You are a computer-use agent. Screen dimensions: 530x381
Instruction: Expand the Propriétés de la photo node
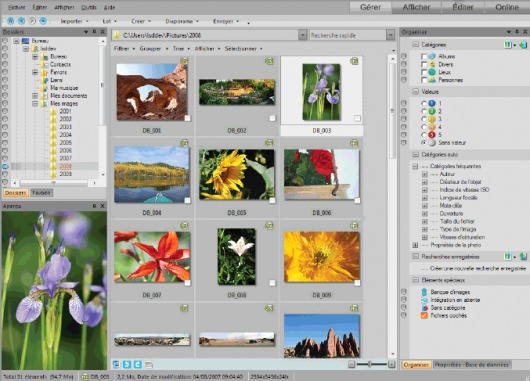click(x=415, y=245)
